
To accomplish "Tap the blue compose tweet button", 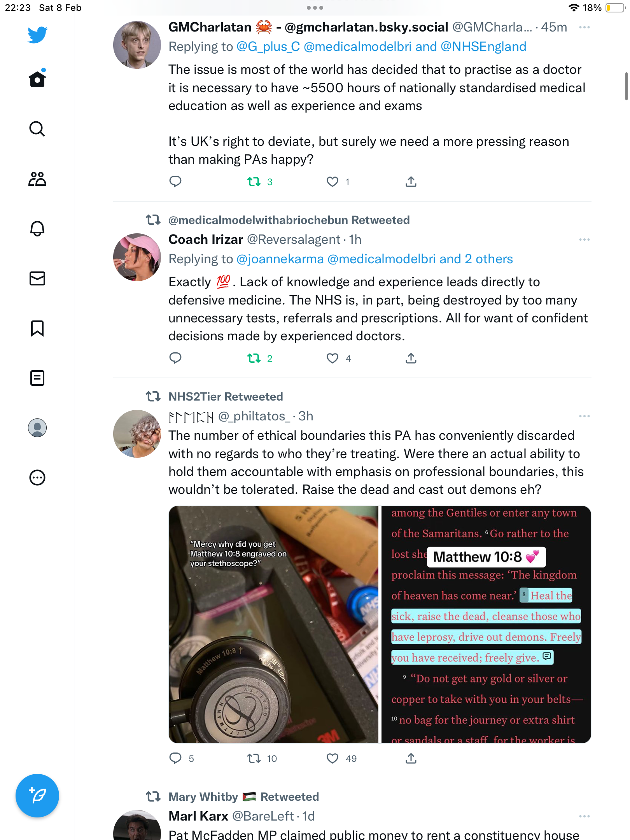I will 37,796.
